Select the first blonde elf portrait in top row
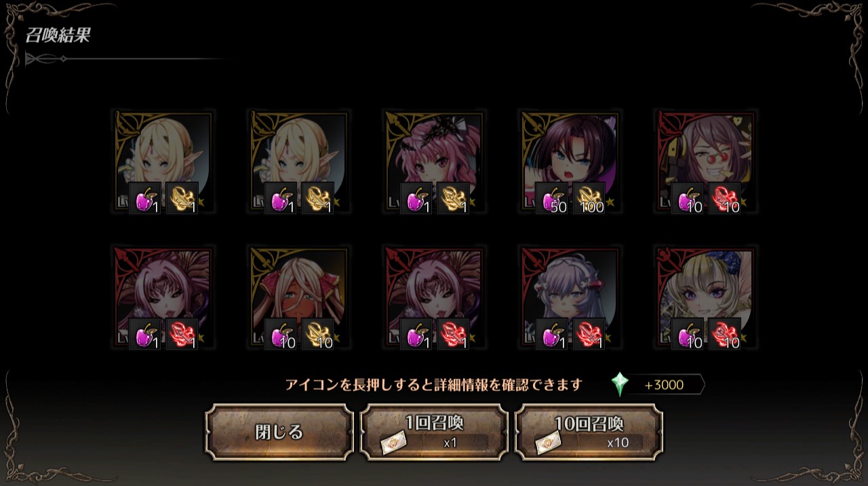The width and height of the screenshot is (868, 486). [163, 162]
